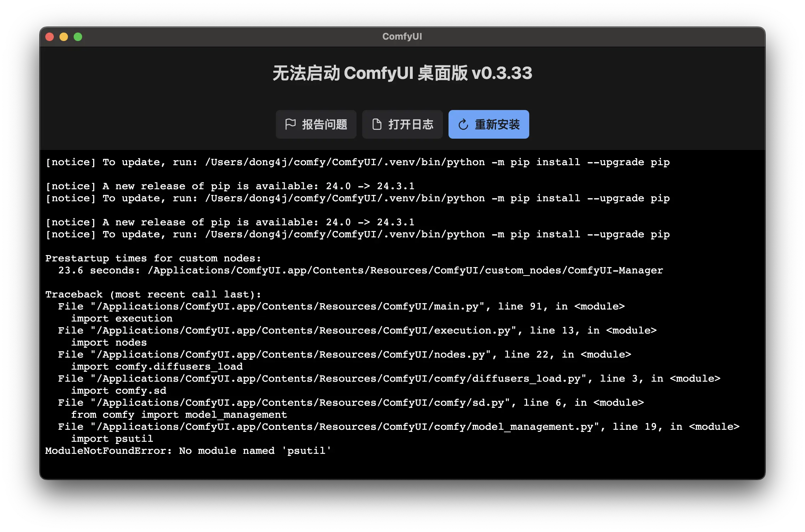Click the 'from comfy import model_management' line

(x=179, y=415)
